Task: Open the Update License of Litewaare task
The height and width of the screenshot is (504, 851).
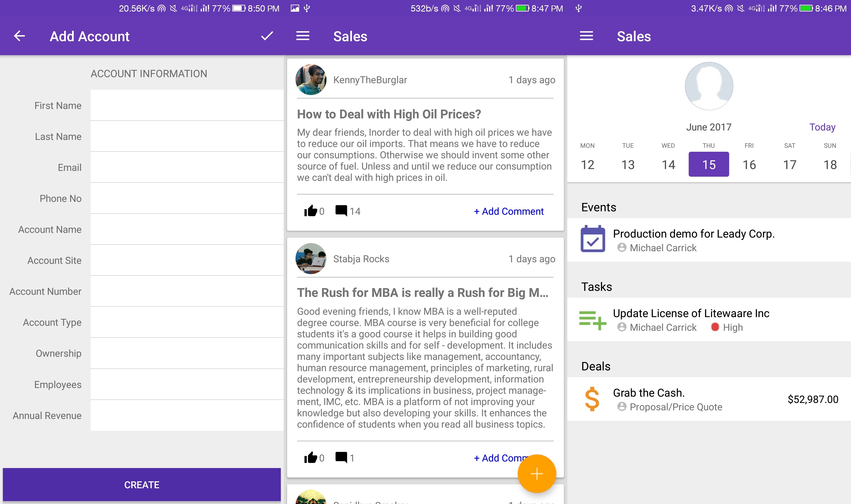Action: pyautogui.click(x=691, y=313)
